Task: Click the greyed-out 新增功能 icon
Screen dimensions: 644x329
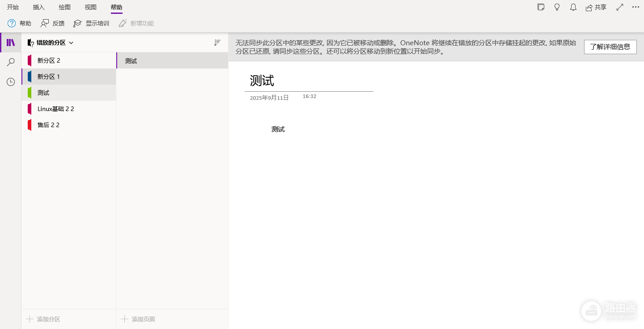Action: [123, 23]
